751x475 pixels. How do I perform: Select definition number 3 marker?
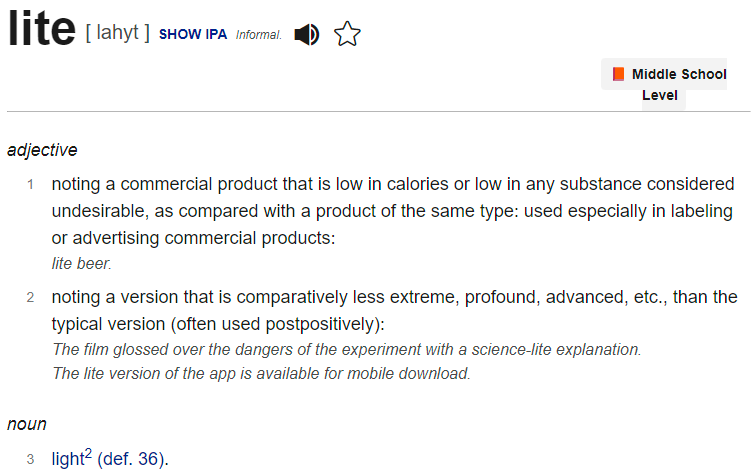point(30,459)
